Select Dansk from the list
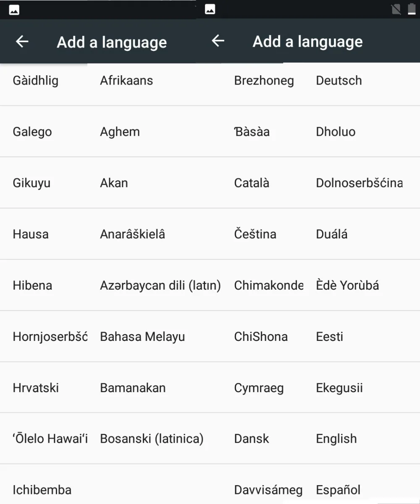Screen dimensions: 420x504 (x=252, y=439)
